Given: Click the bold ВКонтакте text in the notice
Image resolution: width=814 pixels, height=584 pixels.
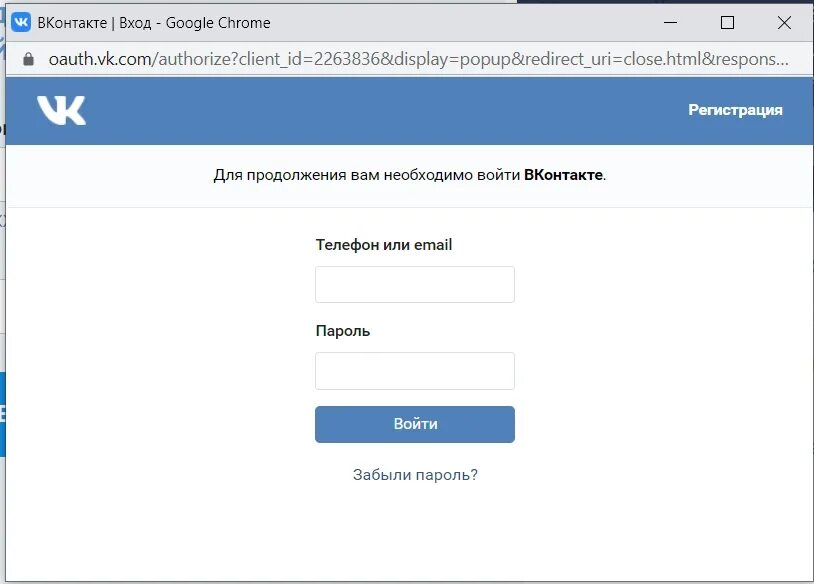Looking at the screenshot, I should [x=563, y=175].
